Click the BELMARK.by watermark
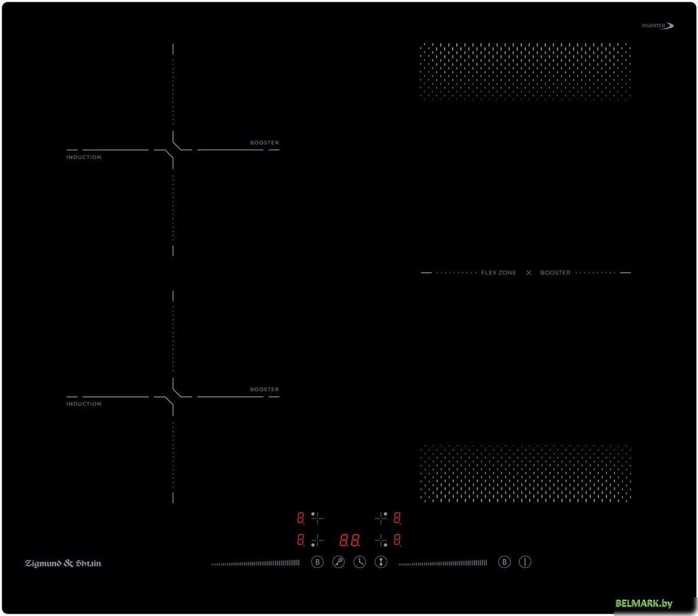This screenshot has width=698, height=616. pyautogui.click(x=644, y=603)
